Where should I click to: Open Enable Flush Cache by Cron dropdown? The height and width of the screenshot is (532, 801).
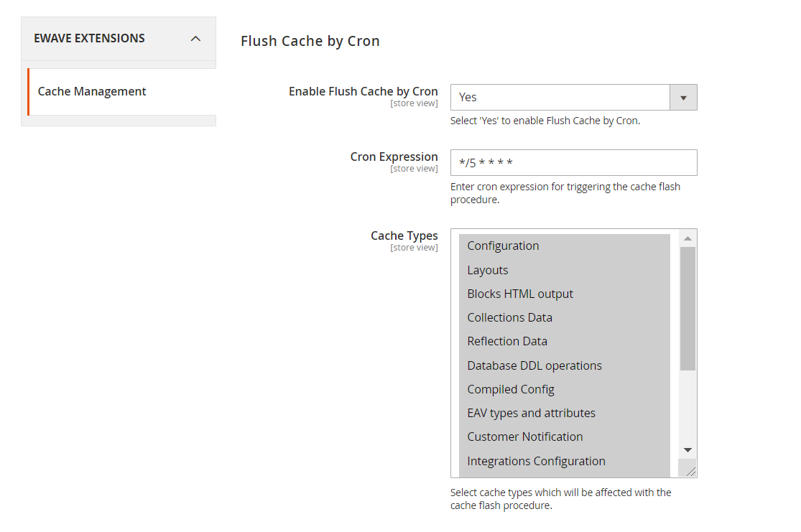(x=574, y=97)
